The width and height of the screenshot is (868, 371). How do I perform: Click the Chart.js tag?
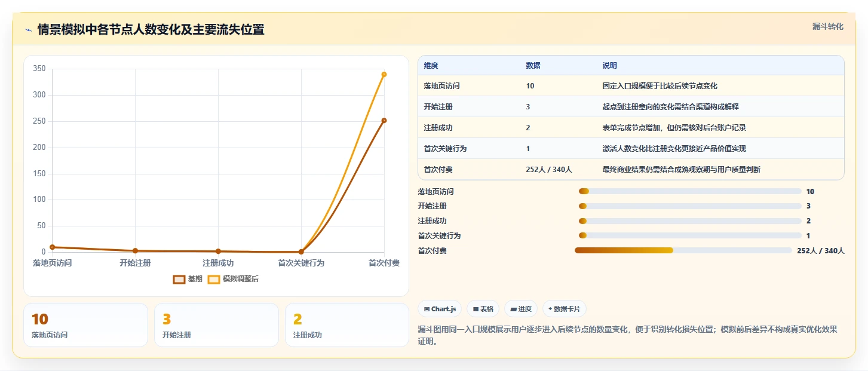click(x=440, y=309)
